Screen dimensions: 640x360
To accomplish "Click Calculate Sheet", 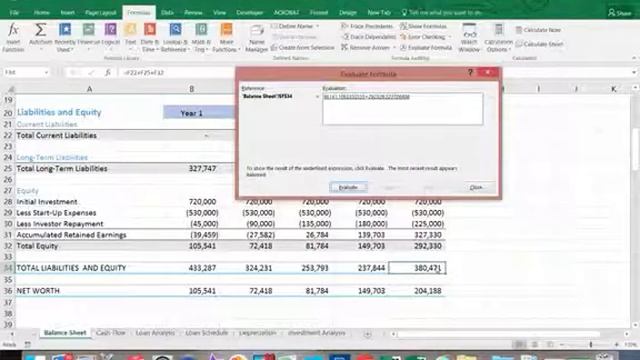I will coord(539,44).
